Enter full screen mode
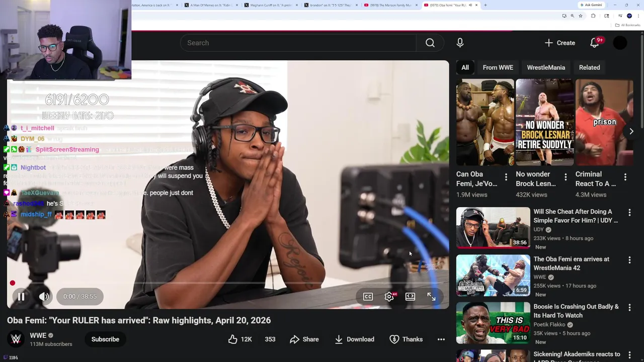 pos(431,297)
